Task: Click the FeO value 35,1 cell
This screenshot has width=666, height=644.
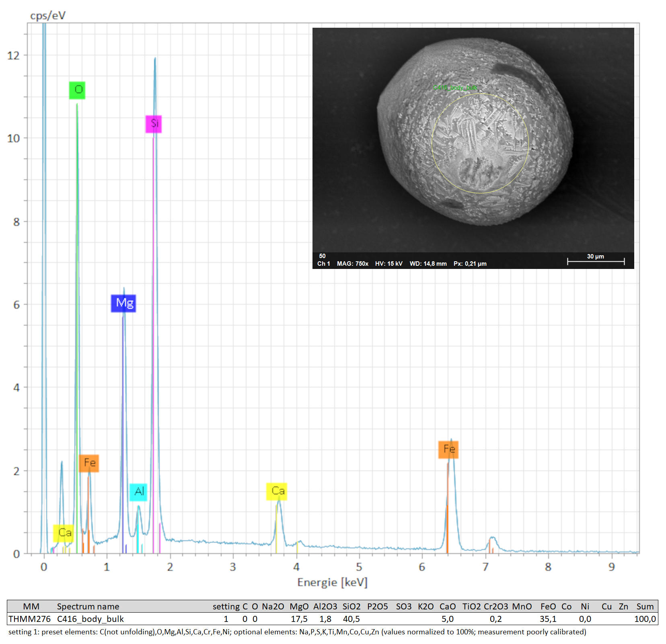Action: click(x=548, y=619)
